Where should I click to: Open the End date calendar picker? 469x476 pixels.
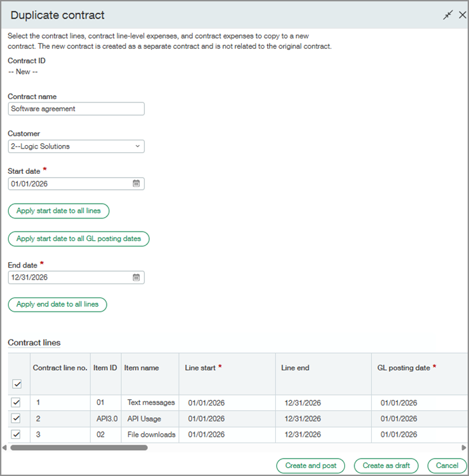tap(136, 277)
